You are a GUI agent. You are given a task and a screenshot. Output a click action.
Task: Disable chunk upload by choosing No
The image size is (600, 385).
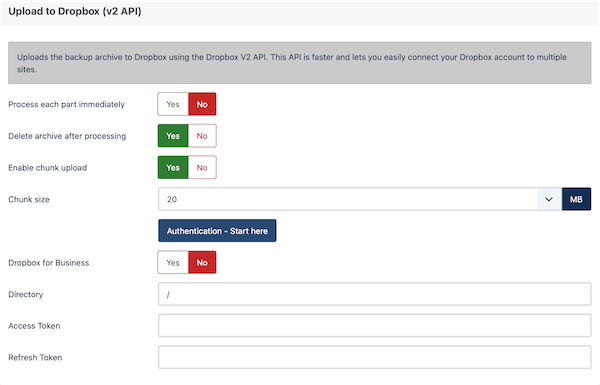(x=202, y=168)
